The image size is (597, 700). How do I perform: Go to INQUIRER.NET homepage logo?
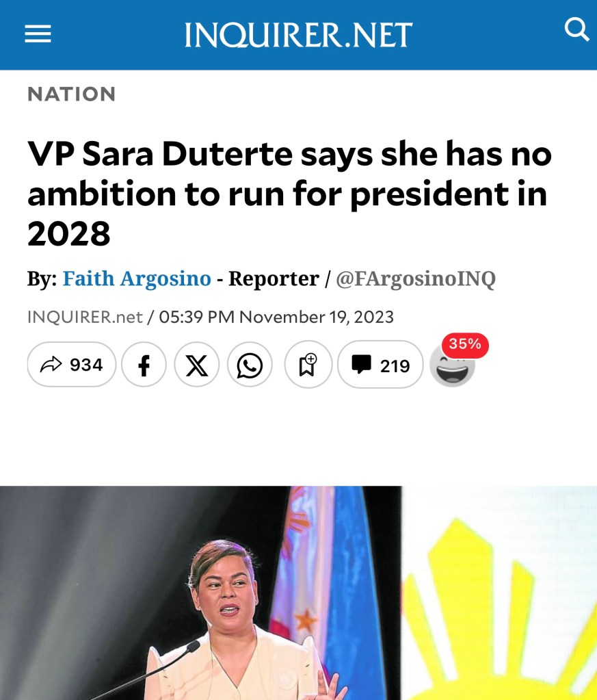(298, 34)
